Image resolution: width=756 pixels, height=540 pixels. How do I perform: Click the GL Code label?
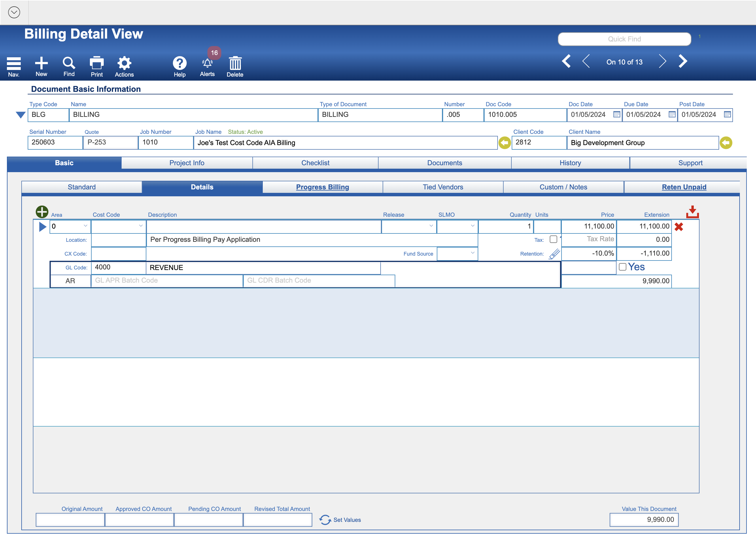(76, 268)
